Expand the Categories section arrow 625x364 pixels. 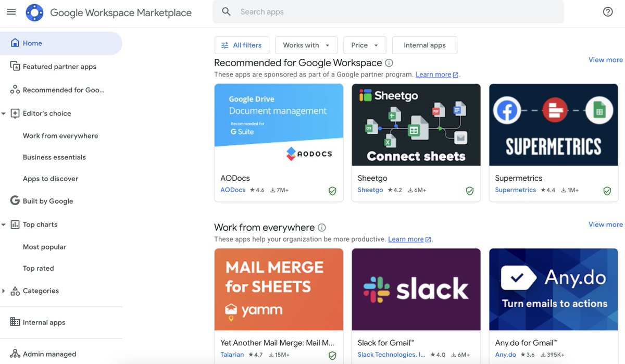(x=4, y=291)
